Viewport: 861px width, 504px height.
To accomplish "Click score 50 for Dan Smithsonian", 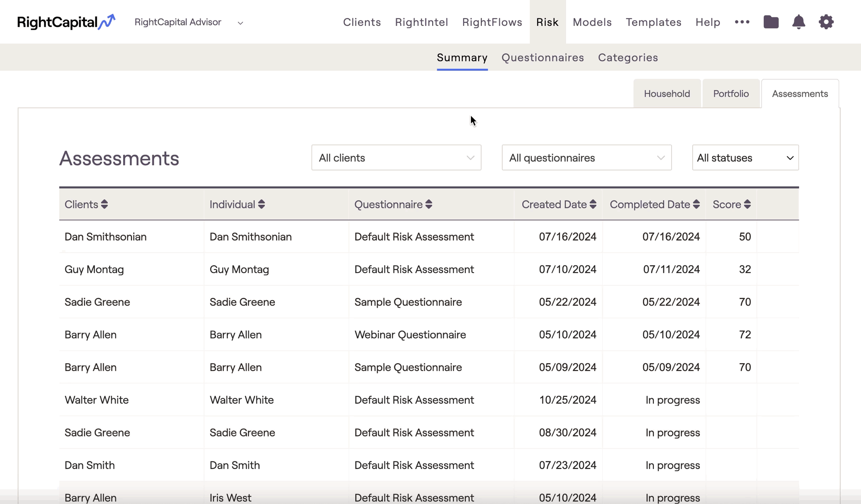I will point(745,237).
